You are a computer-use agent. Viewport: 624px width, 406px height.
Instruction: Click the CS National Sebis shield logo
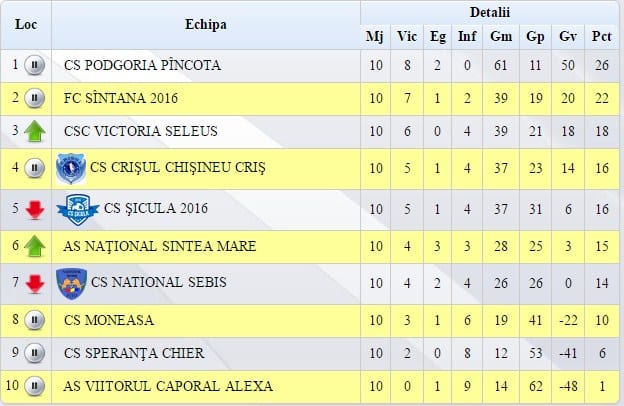pos(72,283)
